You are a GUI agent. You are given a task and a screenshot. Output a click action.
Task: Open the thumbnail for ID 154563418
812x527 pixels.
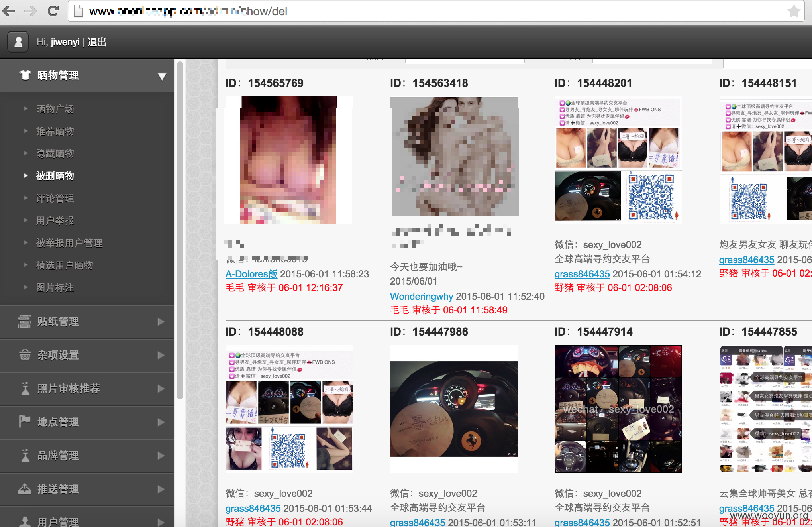point(454,156)
